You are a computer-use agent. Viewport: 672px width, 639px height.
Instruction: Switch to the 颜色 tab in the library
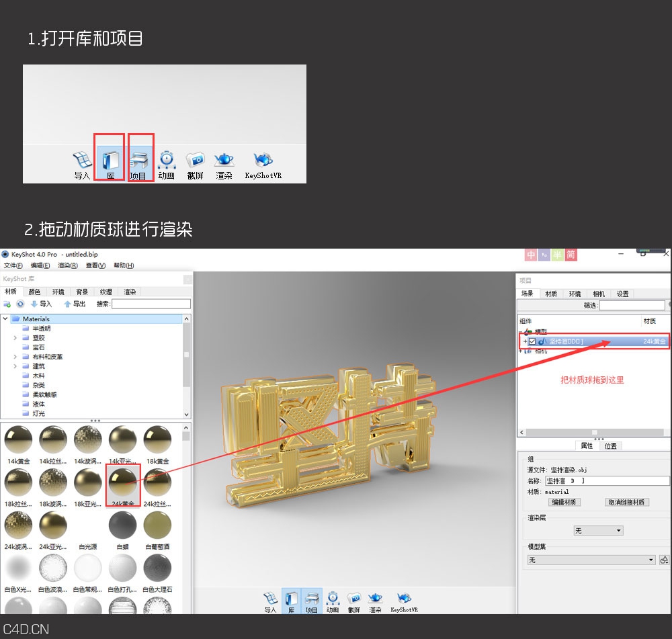coord(34,292)
